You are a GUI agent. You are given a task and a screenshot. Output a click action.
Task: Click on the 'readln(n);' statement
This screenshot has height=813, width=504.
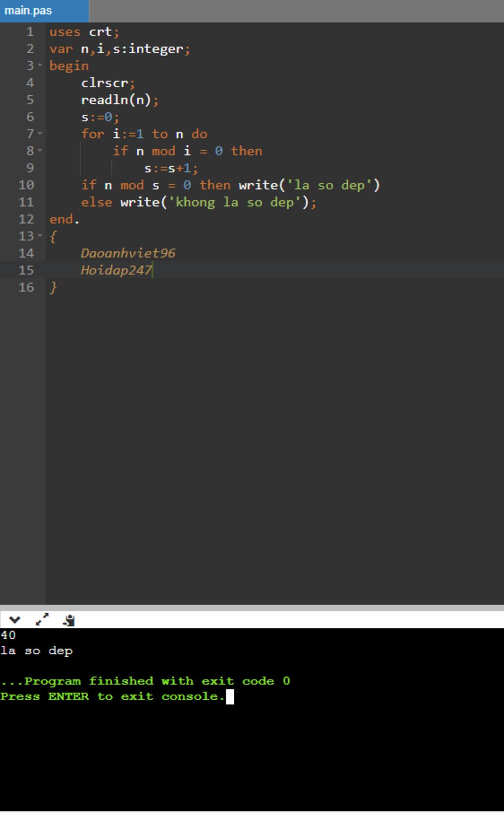pos(120,100)
